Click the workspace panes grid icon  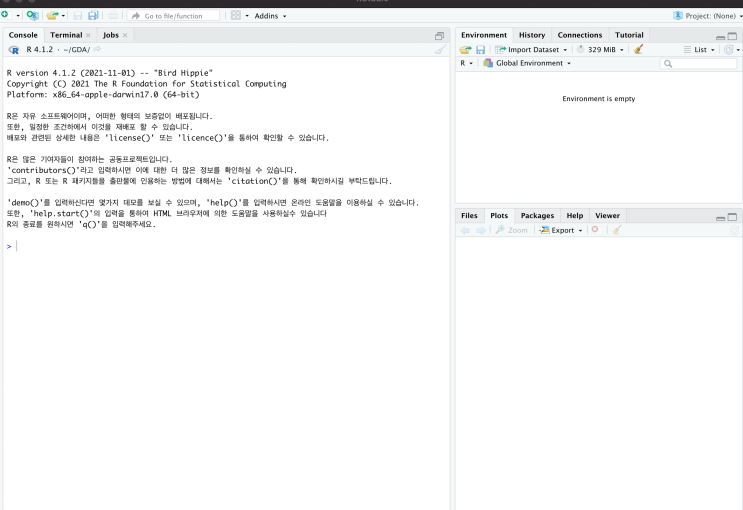pos(236,15)
